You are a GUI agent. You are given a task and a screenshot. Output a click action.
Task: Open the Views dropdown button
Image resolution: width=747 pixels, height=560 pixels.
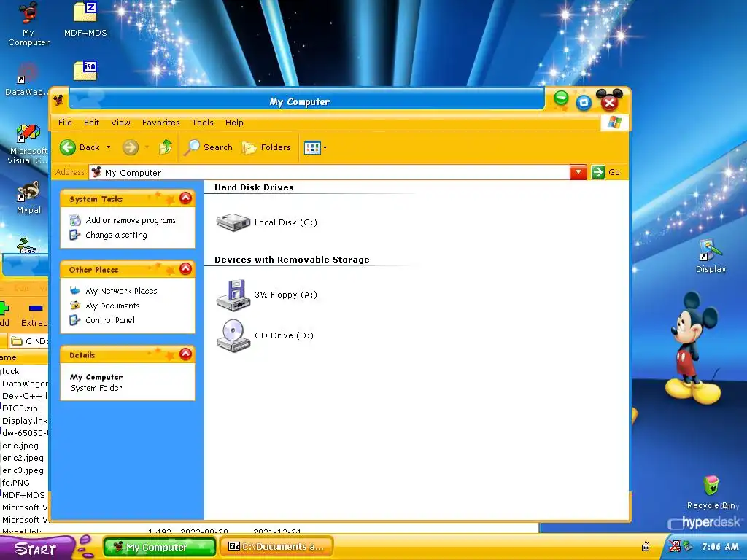315,147
